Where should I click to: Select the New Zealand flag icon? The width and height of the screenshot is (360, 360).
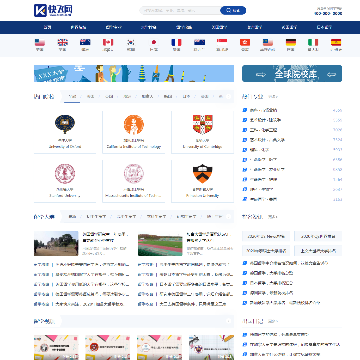pos(199,42)
